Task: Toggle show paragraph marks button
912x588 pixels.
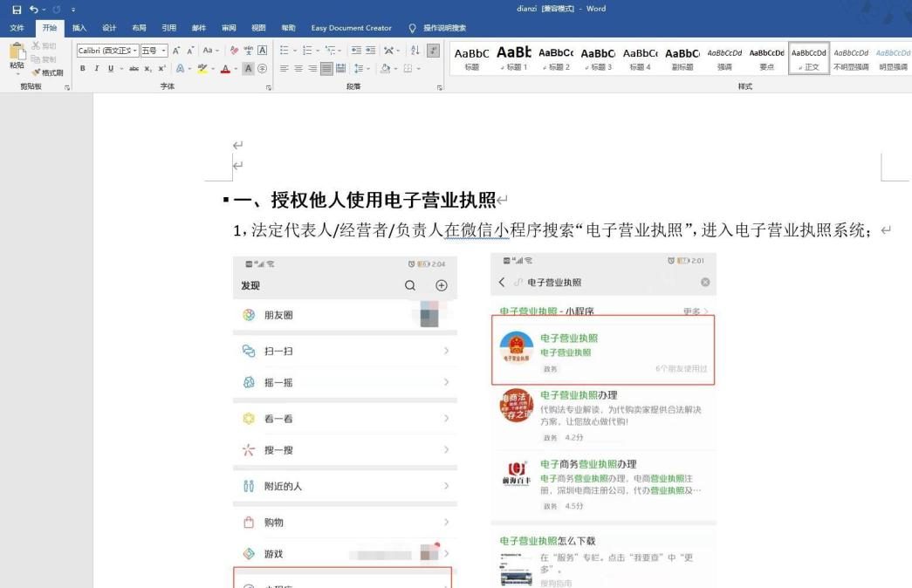Action: [x=434, y=51]
